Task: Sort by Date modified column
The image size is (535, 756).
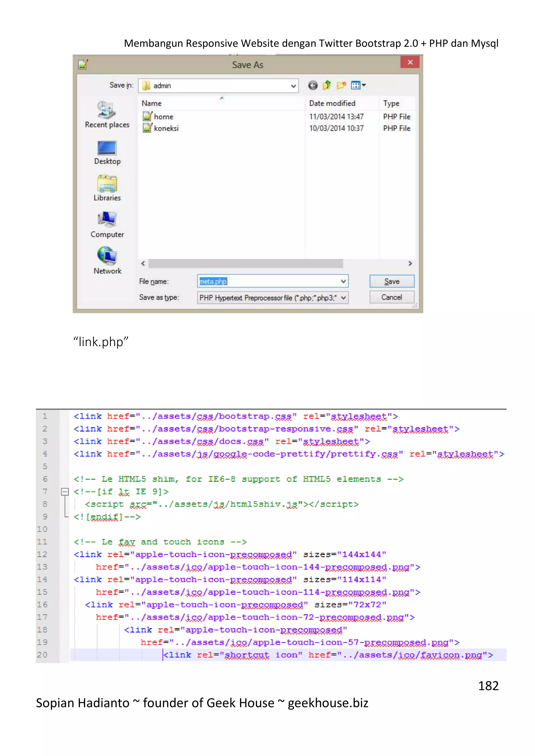Action: tap(342, 103)
